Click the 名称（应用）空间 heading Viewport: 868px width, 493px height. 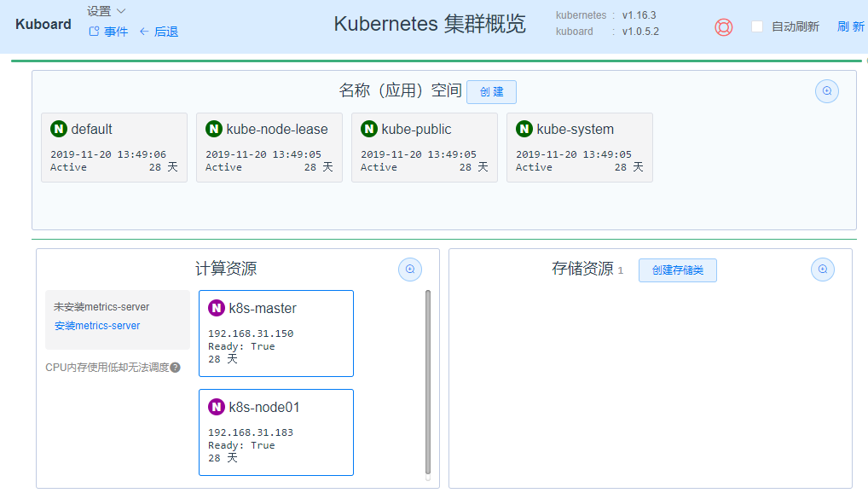point(400,90)
